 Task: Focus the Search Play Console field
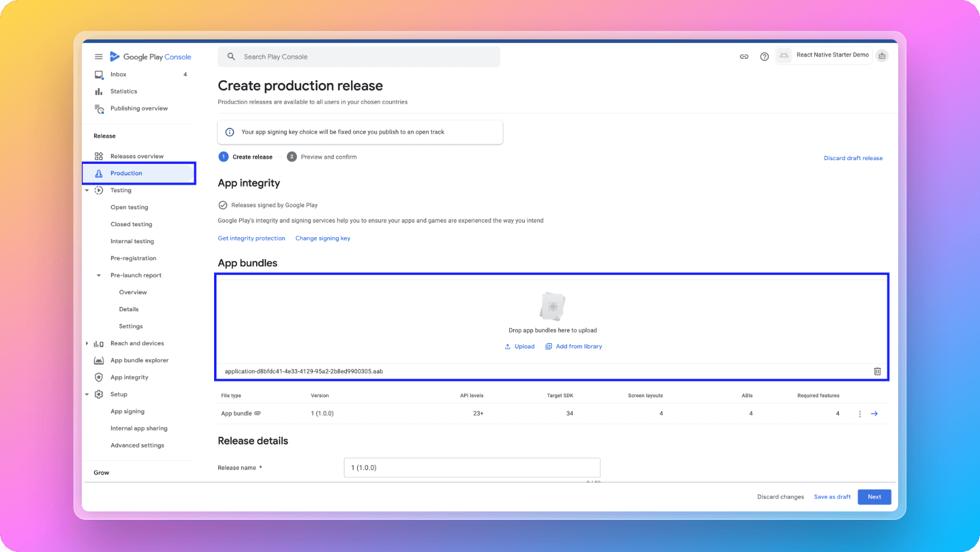tap(359, 56)
